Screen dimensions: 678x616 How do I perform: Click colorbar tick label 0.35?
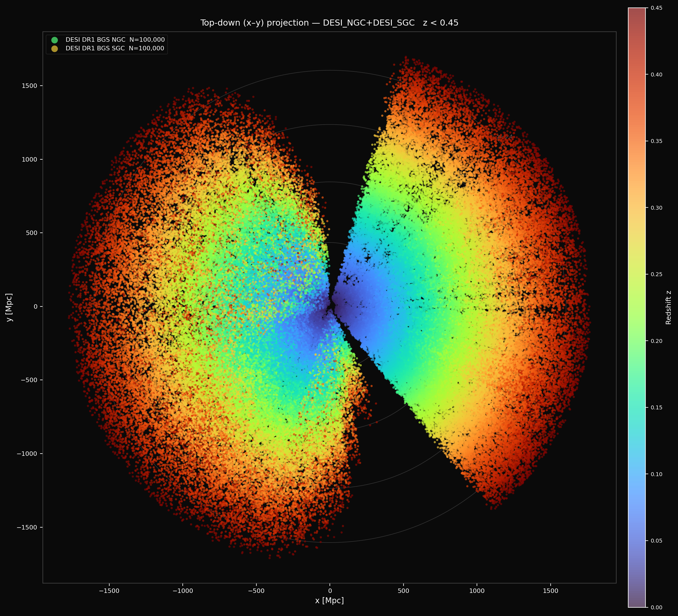click(x=656, y=141)
